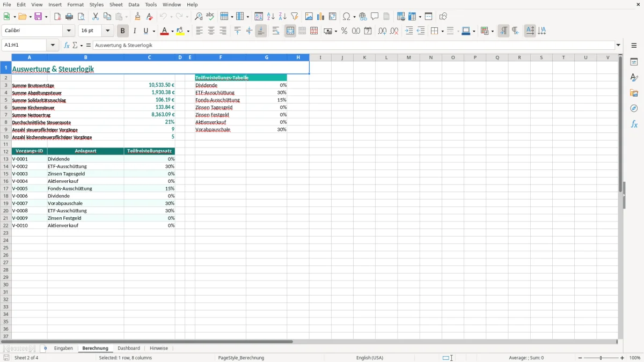Click the Copy icon
The height and width of the screenshot is (362, 644).
pos(107,17)
